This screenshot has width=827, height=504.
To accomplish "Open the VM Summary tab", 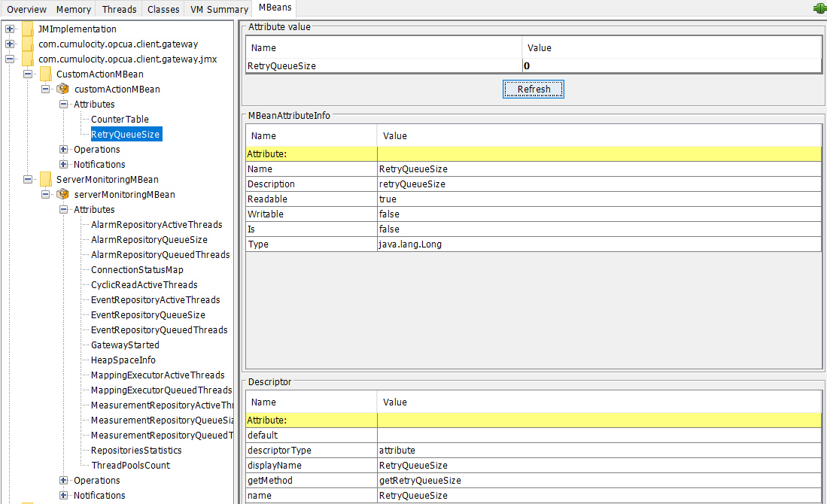I will (218, 9).
